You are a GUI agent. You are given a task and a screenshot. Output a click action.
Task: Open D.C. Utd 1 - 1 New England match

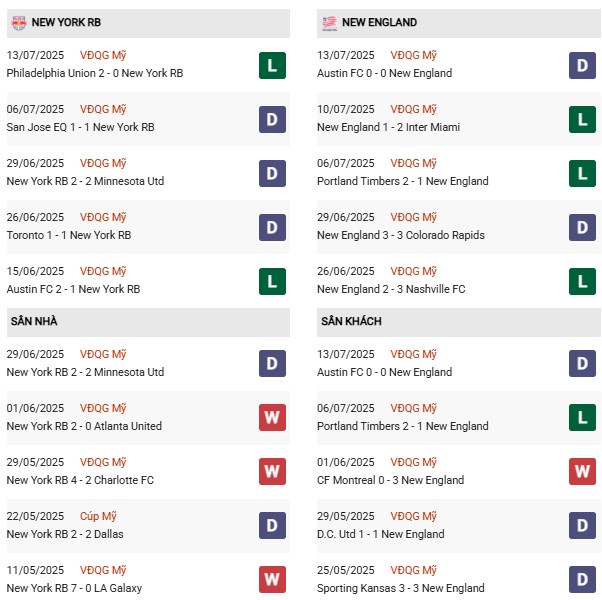(x=380, y=534)
